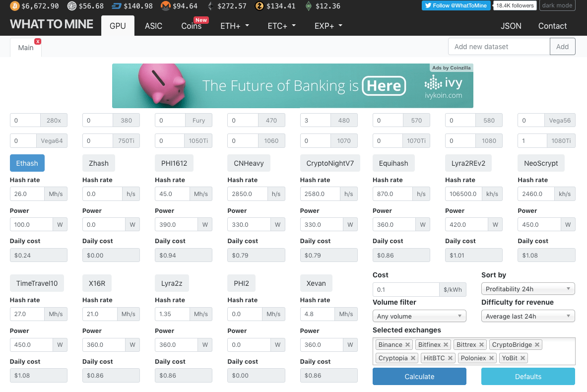Screen dimensions: 587x392
Task: Switch to the ASIC tab
Action: click(x=153, y=26)
